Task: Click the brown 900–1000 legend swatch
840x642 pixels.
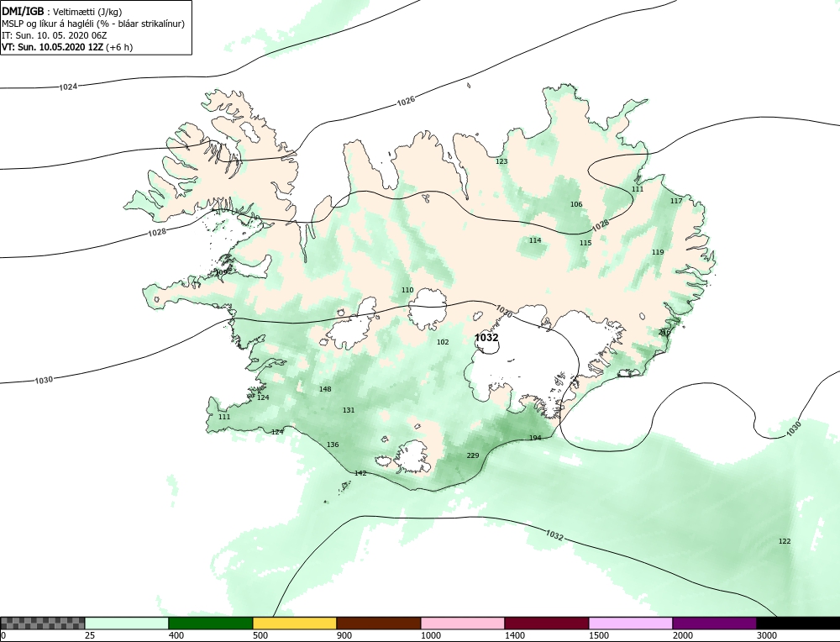Action: coord(379,623)
